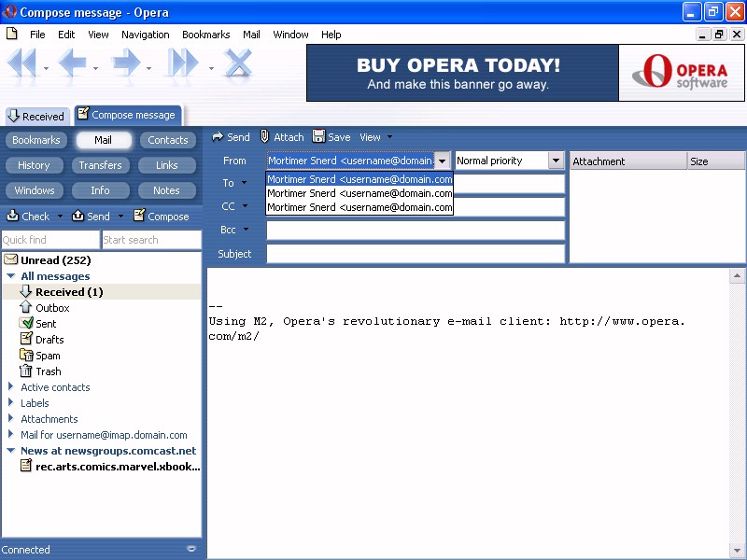The width and height of the screenshot is (747, 560).
Task: Open the File menu
Action: (37, 35)
